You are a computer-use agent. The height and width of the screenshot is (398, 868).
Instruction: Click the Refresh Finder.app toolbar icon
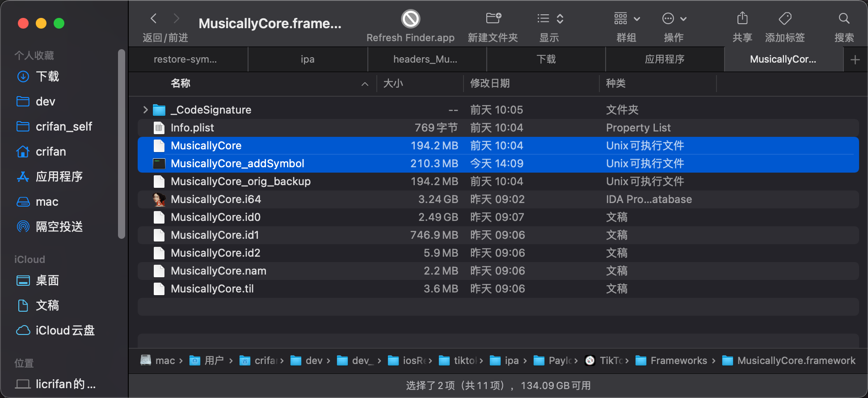coord(410,19)
